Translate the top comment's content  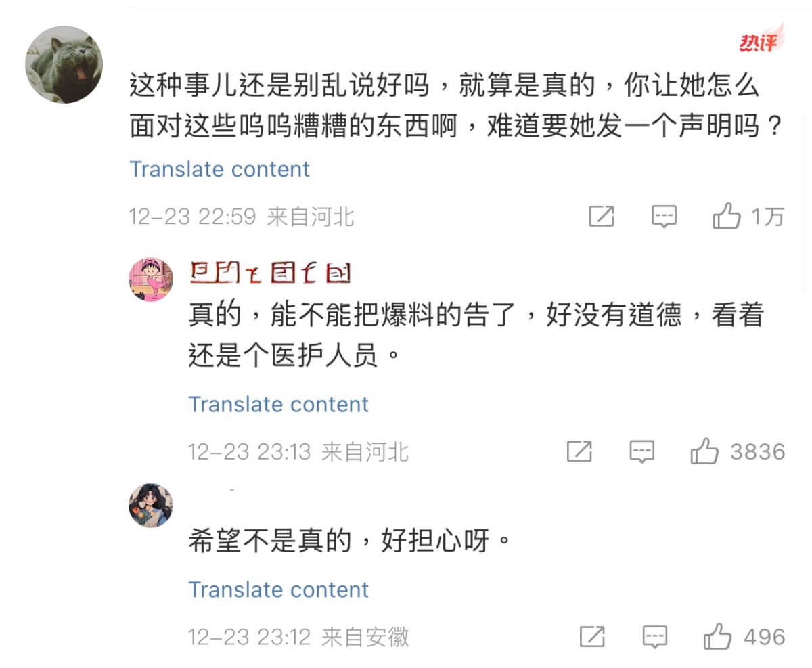[x=219, y=169]
